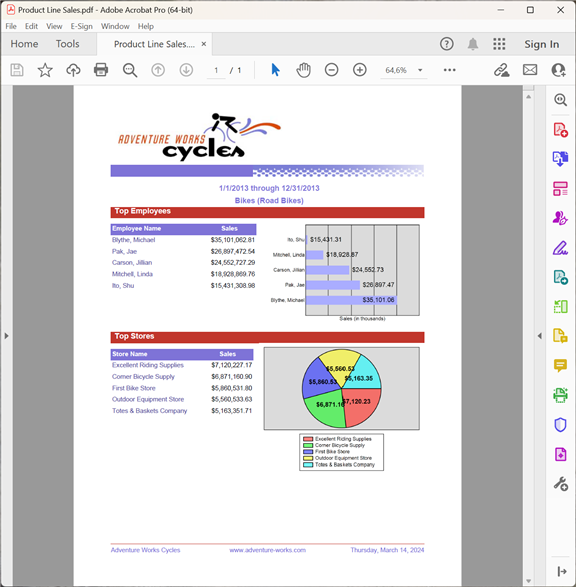
Task: Collapse the right tools pane
Action: pos(539,336)
